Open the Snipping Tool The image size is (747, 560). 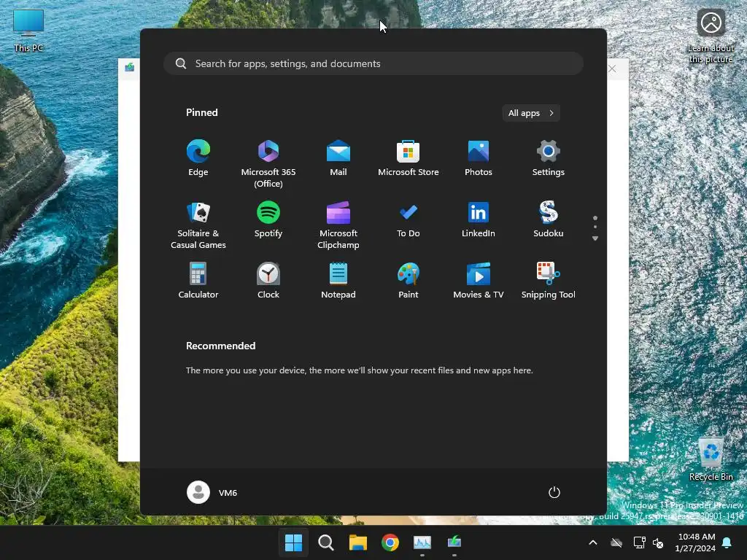coord(549,281)
